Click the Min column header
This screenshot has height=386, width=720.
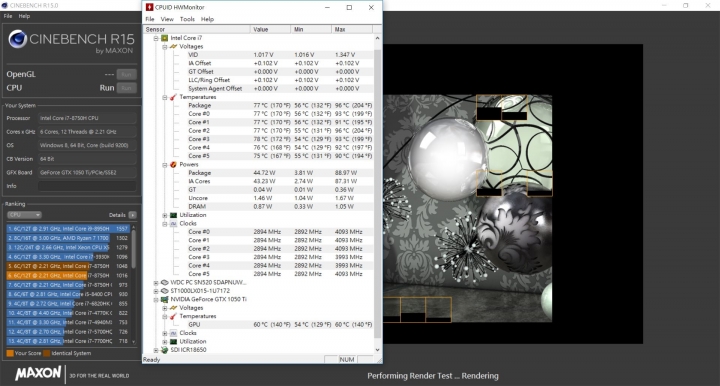(311, 29)
